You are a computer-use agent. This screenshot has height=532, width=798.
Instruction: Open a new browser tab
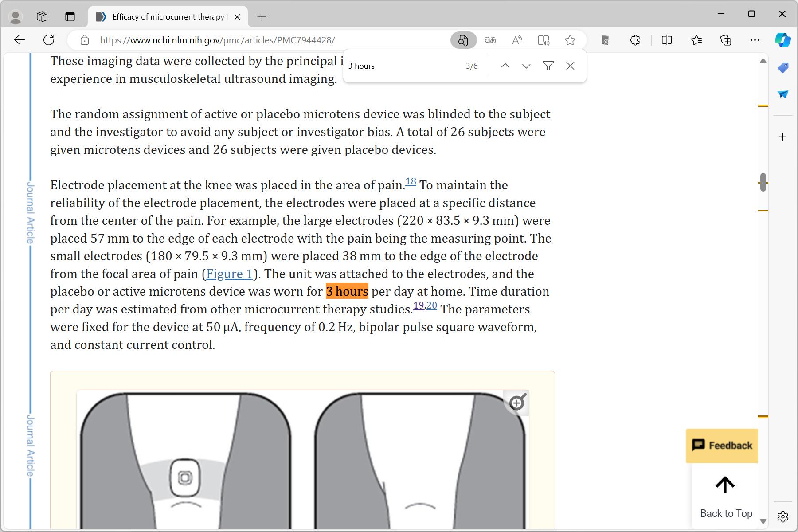(x=262, y=17)
